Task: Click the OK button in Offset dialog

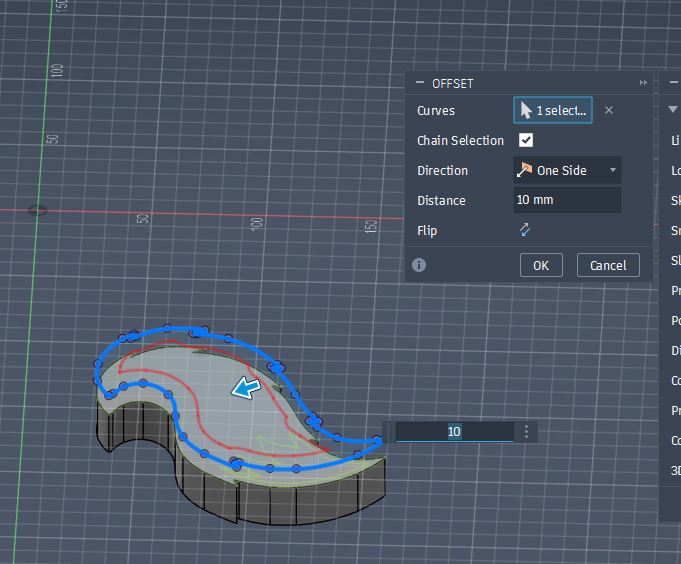Action: tap(541, 265)
